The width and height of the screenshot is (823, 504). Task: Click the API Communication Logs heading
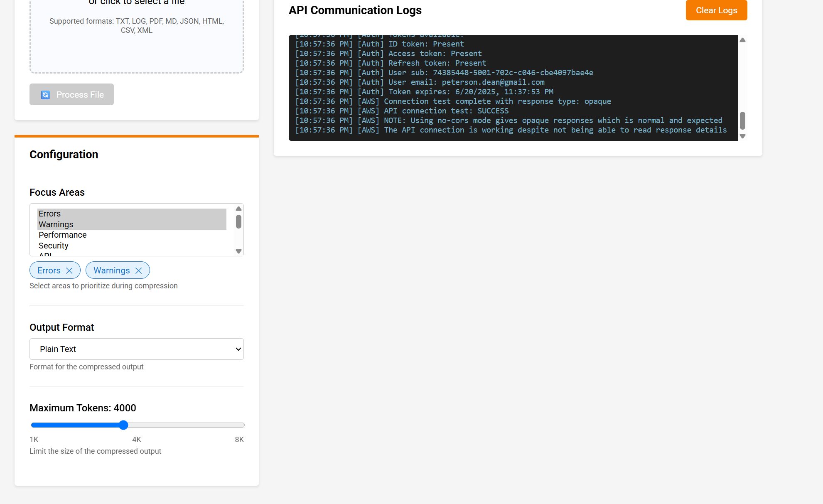(x=355, y=10)
